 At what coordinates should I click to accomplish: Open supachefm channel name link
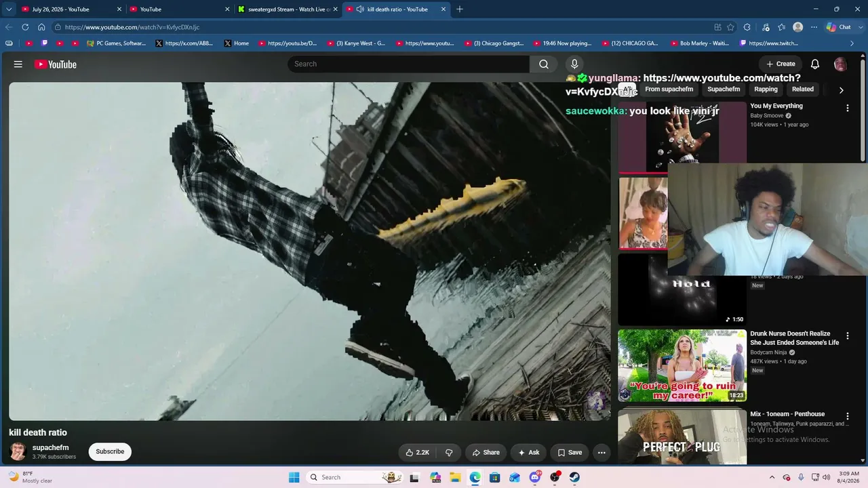pyautogui.click(x=51, y=448)
